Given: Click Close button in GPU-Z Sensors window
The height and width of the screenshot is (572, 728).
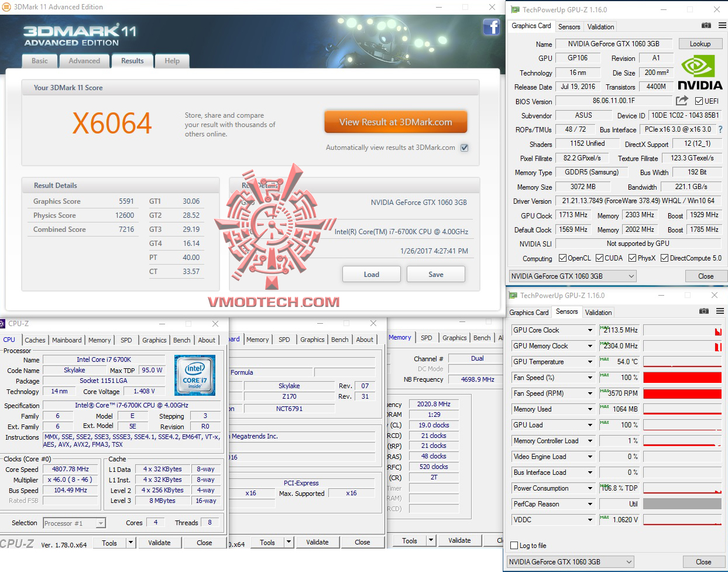Looking at the screenshot, I should [703, 562].
